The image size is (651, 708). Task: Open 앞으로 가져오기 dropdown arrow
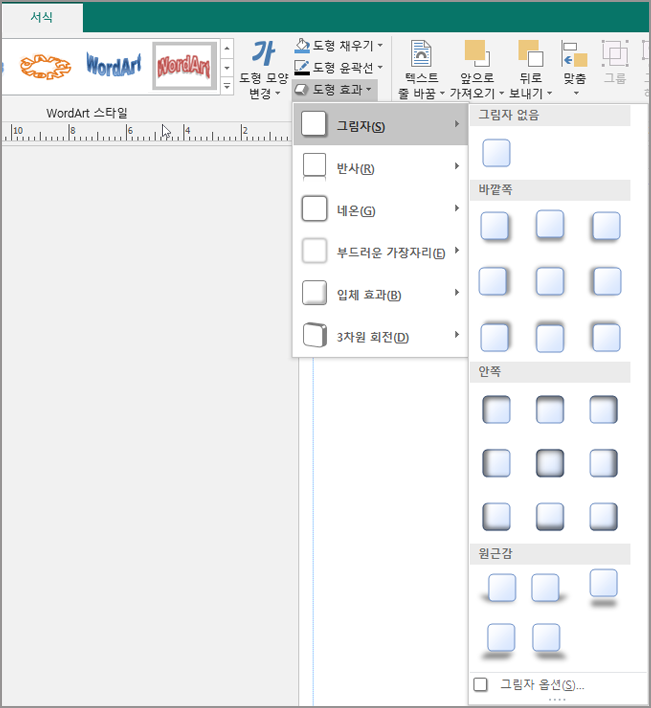501,93
